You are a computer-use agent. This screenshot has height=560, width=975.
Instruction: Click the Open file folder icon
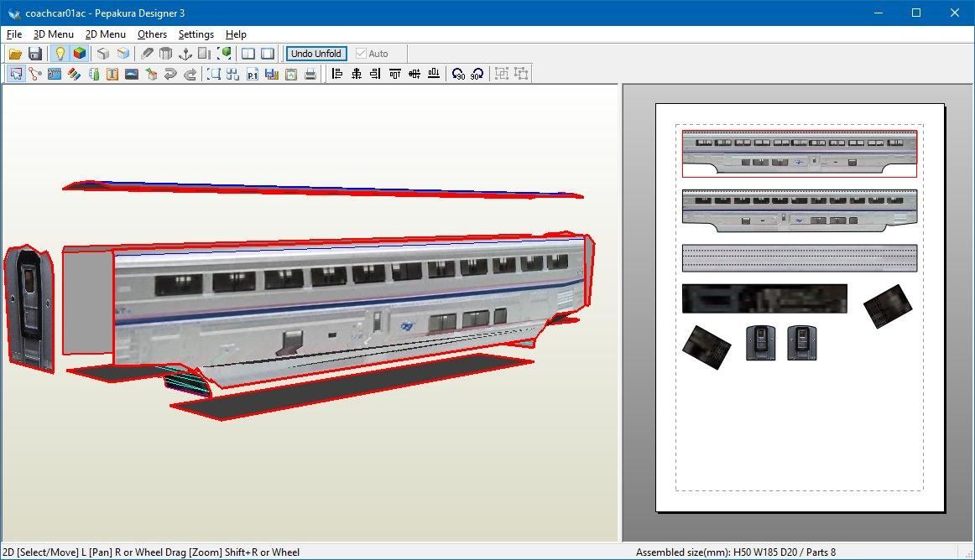coord(15,54)
